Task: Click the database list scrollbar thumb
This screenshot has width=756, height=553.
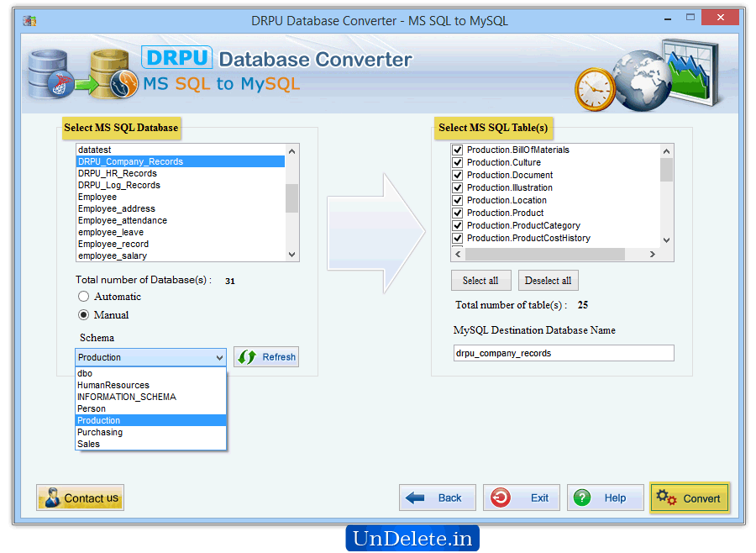Action: (x=292, y=198)
